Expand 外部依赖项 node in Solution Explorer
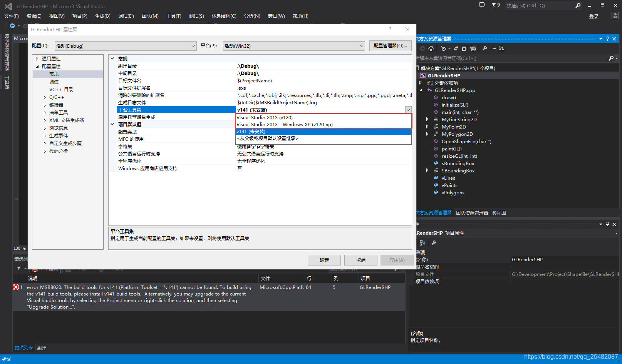Screen dimensions: 622x364 pos(420,83)
